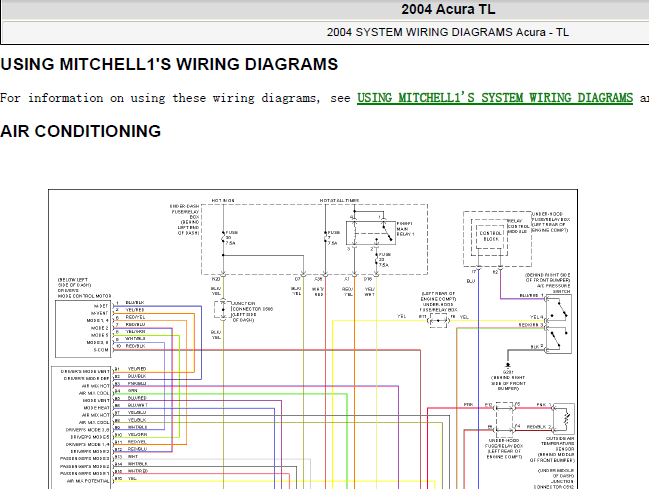Click the 2004 Acura TL page title
The image size is (649, 489).
tap(449, 10)
